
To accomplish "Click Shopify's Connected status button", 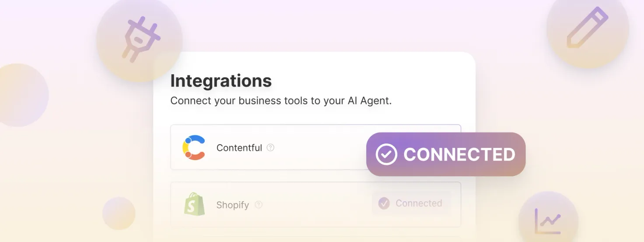I will coord(411,203).
